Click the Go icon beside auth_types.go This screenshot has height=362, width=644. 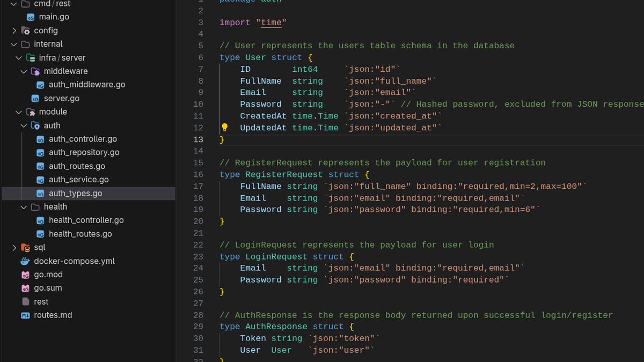(40, 194)
